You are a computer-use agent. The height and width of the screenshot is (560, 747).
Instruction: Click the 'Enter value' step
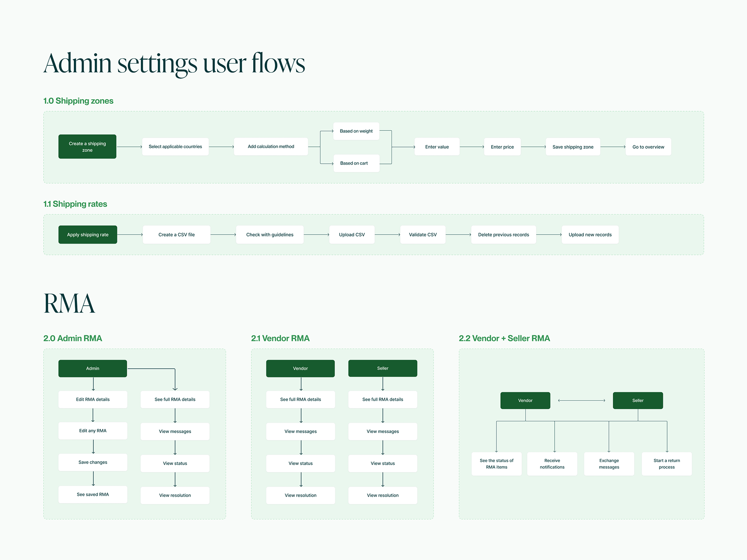(437, 147)
